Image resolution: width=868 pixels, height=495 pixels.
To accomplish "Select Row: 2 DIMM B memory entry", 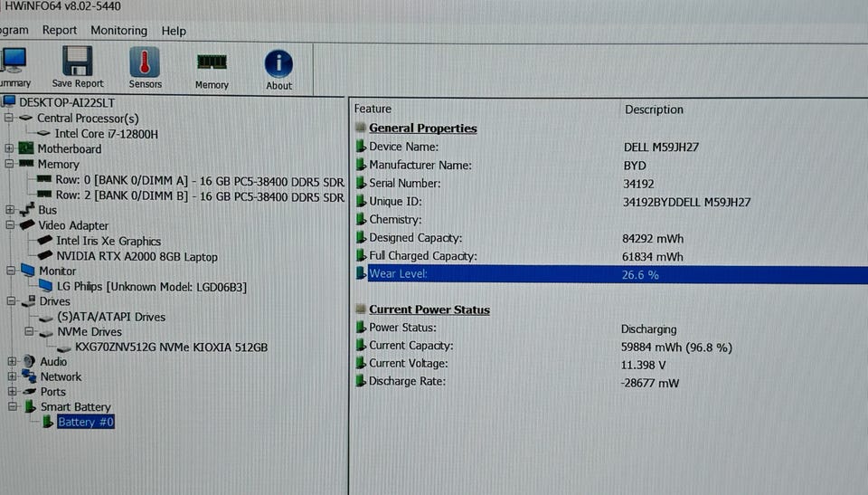I will [199, 196].
